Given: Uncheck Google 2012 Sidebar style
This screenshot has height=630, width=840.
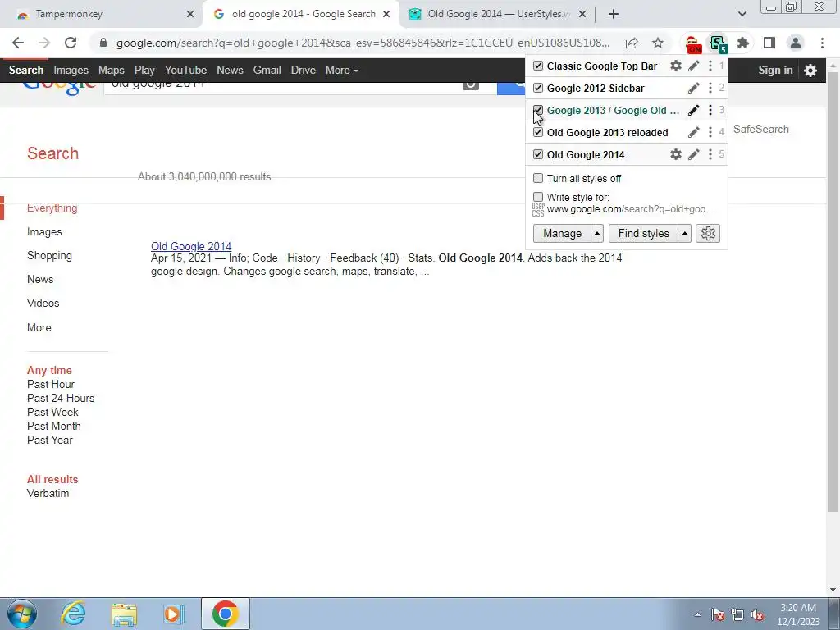Looking at the screenshot, I should 538,88.
